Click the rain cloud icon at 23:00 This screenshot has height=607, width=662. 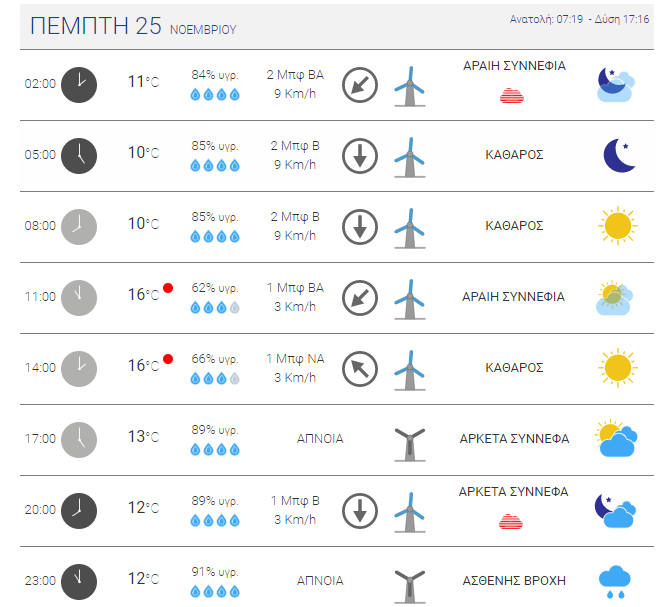(x=615, y=582)
